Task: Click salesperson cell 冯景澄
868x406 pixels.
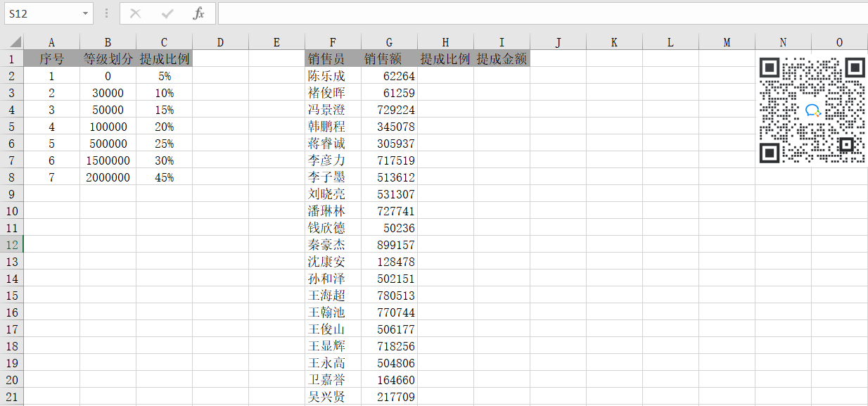Action: 333,110
